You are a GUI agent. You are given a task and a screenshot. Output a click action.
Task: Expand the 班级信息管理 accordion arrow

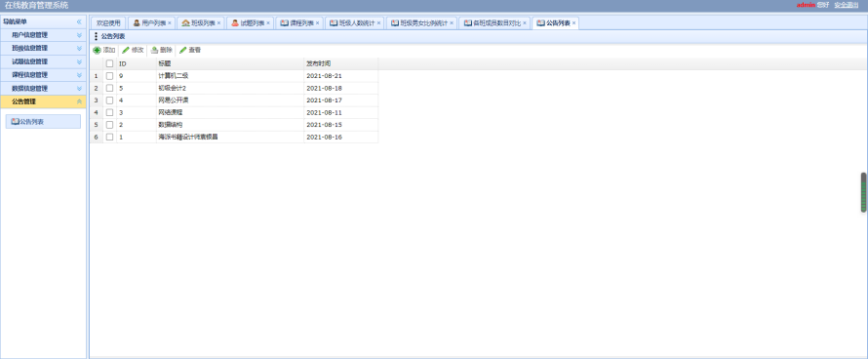[x=79, y=48]
